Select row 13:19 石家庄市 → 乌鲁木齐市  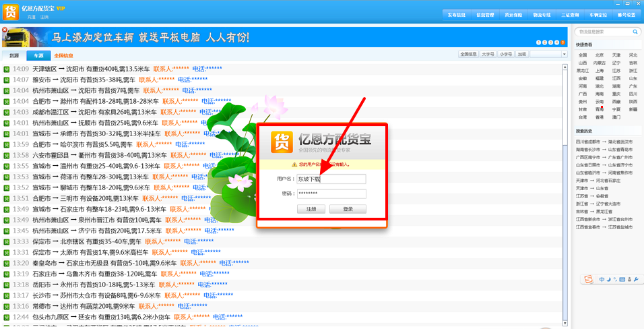[282, 274]
